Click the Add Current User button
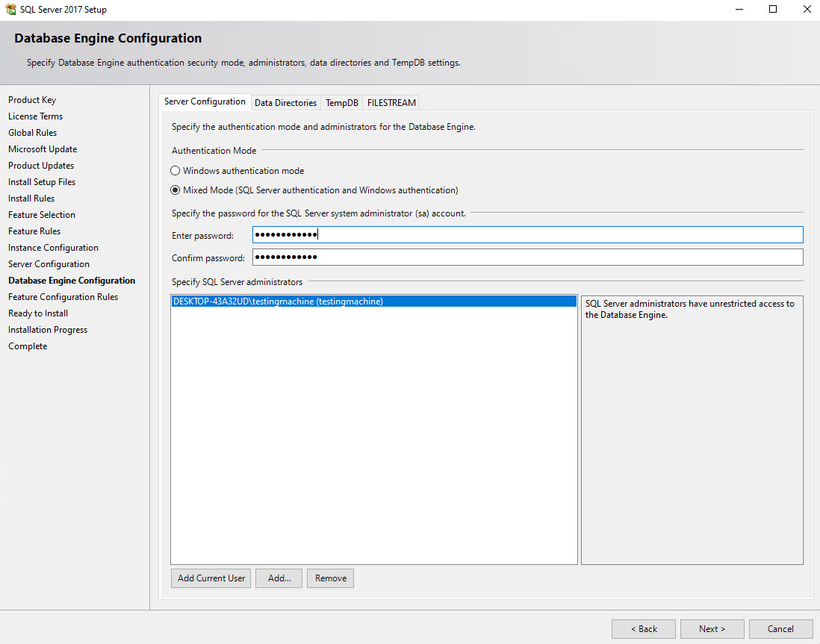Image resolution: width=820 pixels, height=644 pixels. pos(211,578)
